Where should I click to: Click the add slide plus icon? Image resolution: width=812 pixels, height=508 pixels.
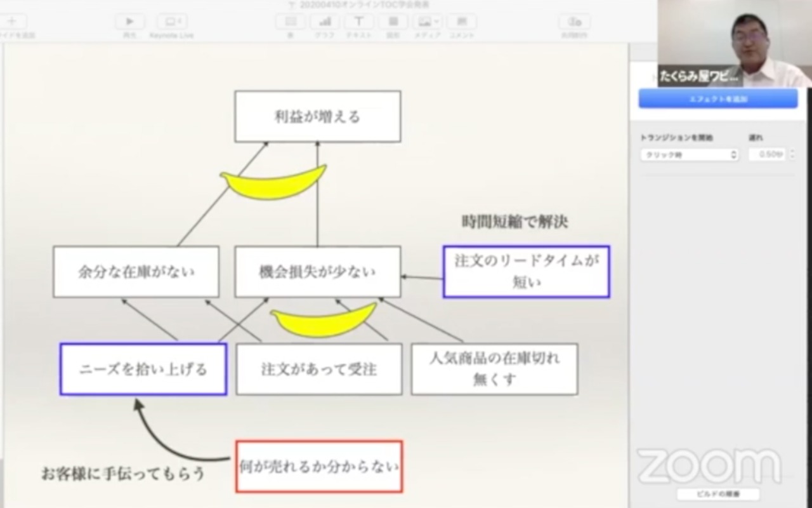pos(13,22)
